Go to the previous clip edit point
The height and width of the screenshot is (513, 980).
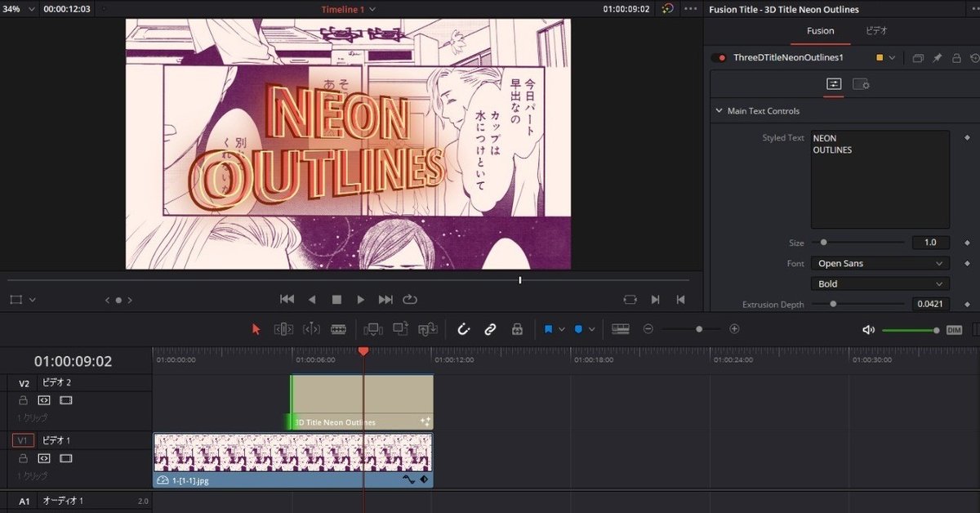[x=680, y=300]
